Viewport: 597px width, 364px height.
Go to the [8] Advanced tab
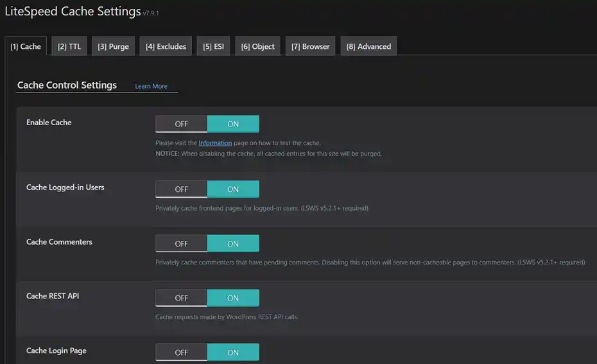tap(368, 46)
